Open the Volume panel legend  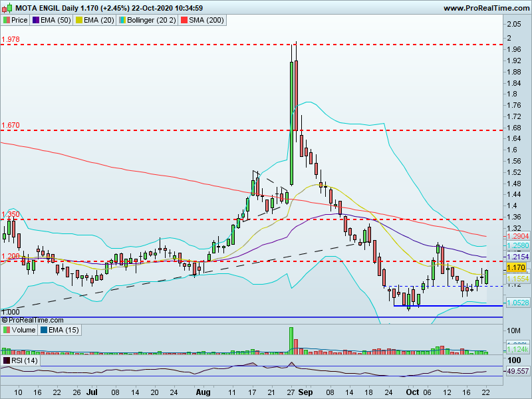click(x=19, y=330)
